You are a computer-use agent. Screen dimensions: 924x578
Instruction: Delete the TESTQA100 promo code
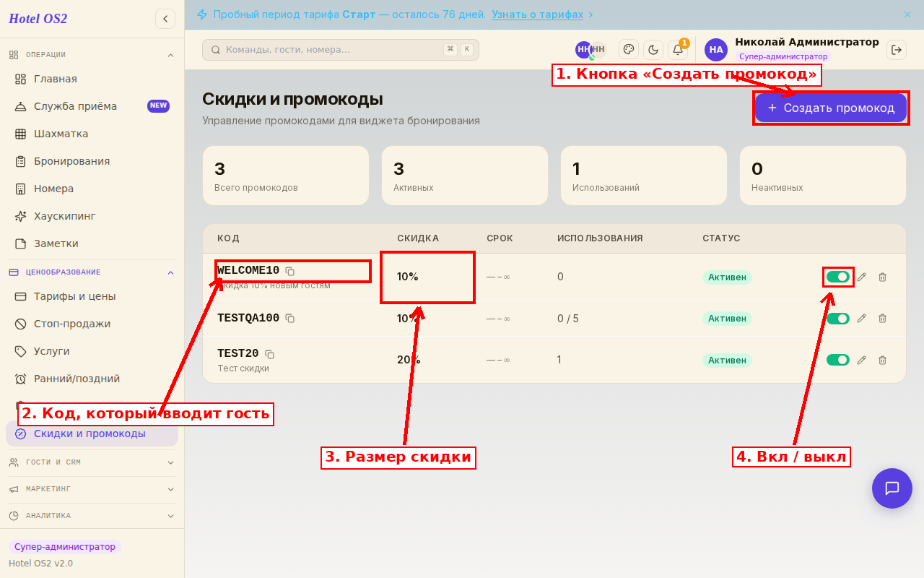[882, 319]
